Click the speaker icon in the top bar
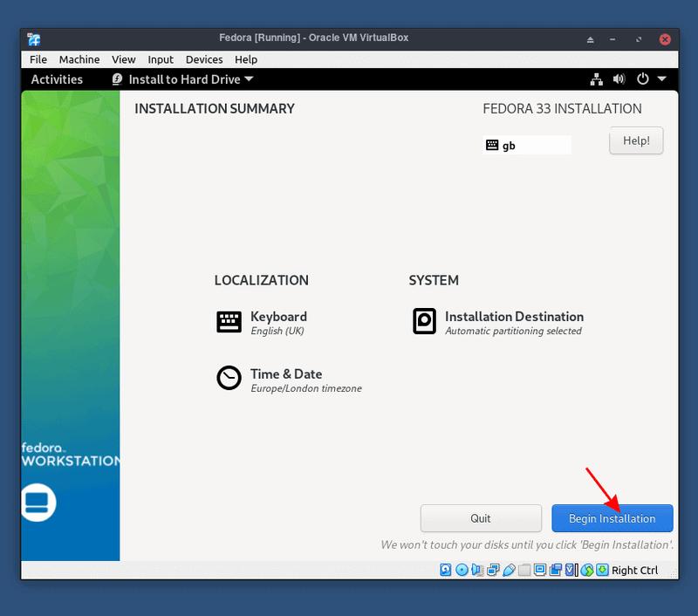This screenshot has width=698, height=616. point(619,79)
